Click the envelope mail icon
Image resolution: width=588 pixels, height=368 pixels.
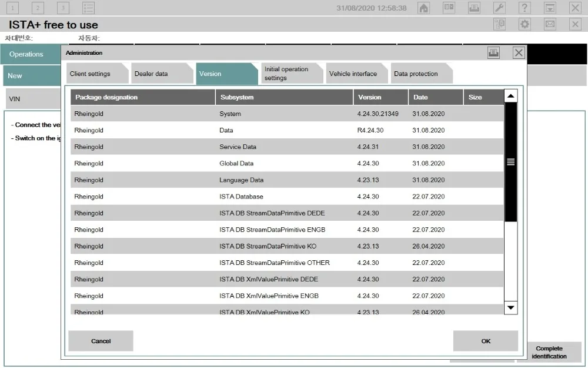pos(550,24)
